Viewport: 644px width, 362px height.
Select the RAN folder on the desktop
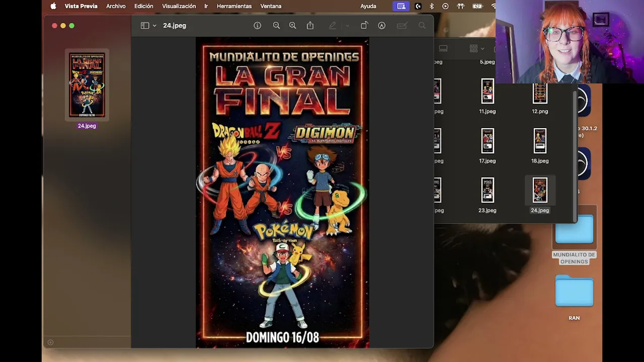574,291
